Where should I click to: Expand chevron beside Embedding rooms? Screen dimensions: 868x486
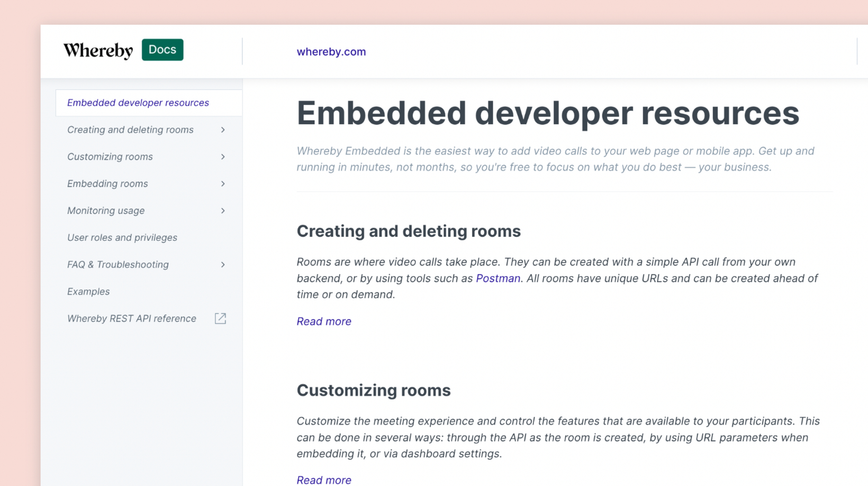[223, 184]
